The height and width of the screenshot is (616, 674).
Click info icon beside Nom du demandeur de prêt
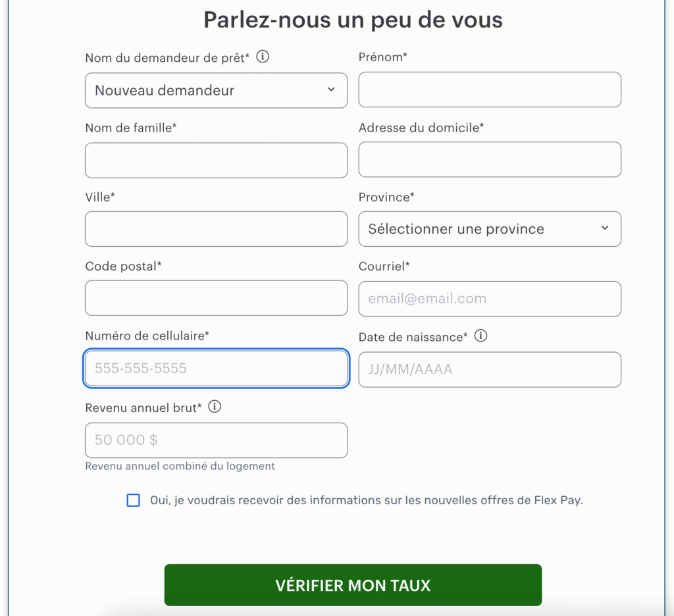[263, 57]
